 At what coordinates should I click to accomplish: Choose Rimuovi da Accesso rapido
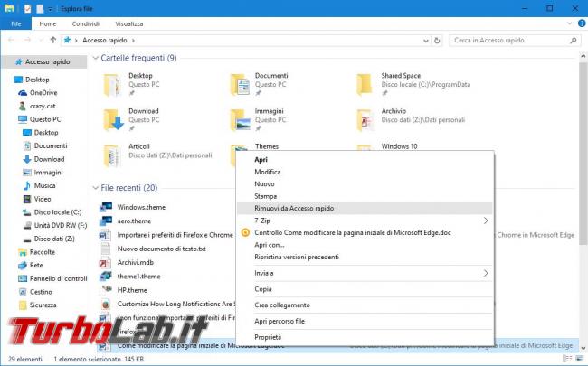365,208
